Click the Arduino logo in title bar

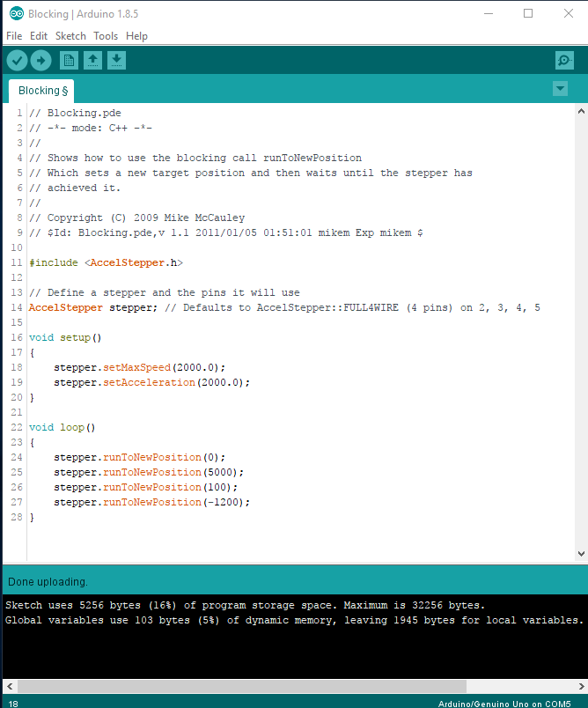pos(17,13)
